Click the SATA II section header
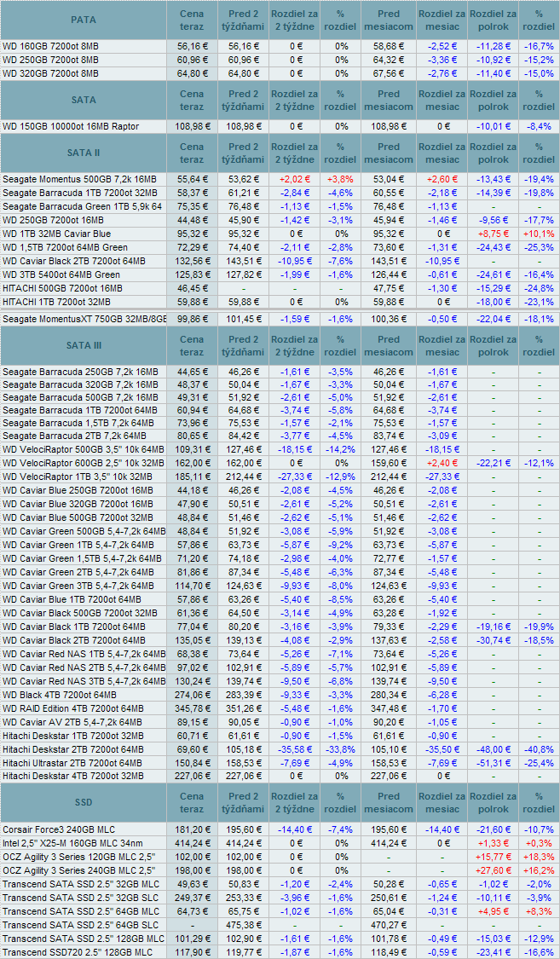Viewport: 560px width, 959px height. [84, 153]
